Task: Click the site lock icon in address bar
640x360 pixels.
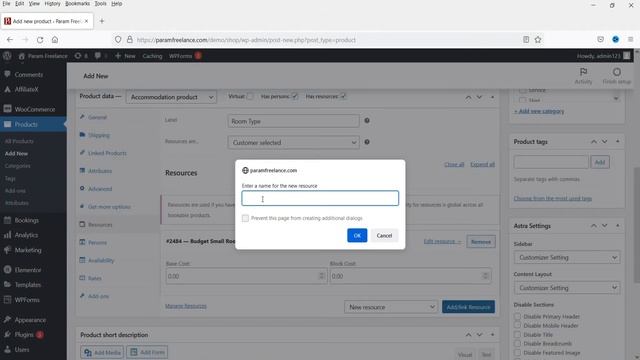Action: pyautogui.click(x=129, y=40)
